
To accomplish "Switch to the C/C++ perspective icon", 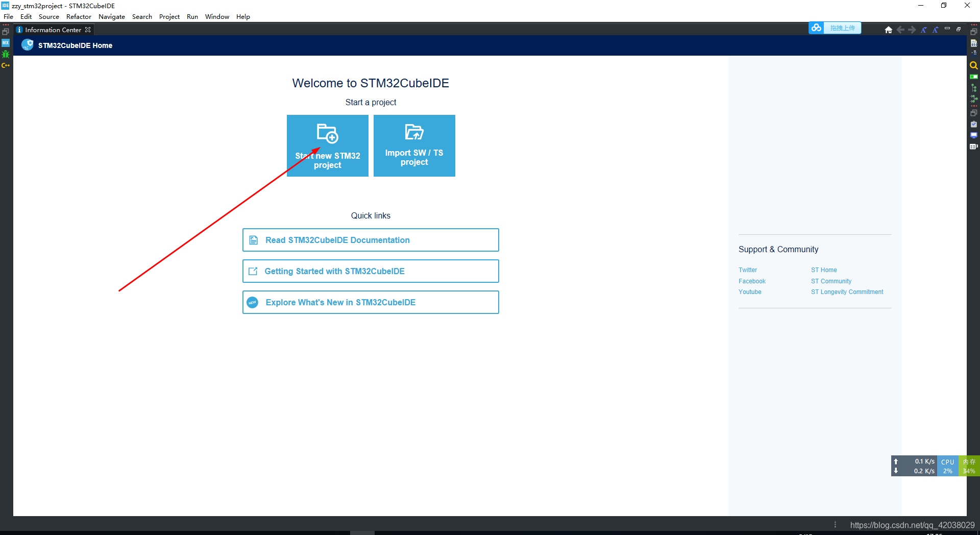I will [x=6, y=65].
